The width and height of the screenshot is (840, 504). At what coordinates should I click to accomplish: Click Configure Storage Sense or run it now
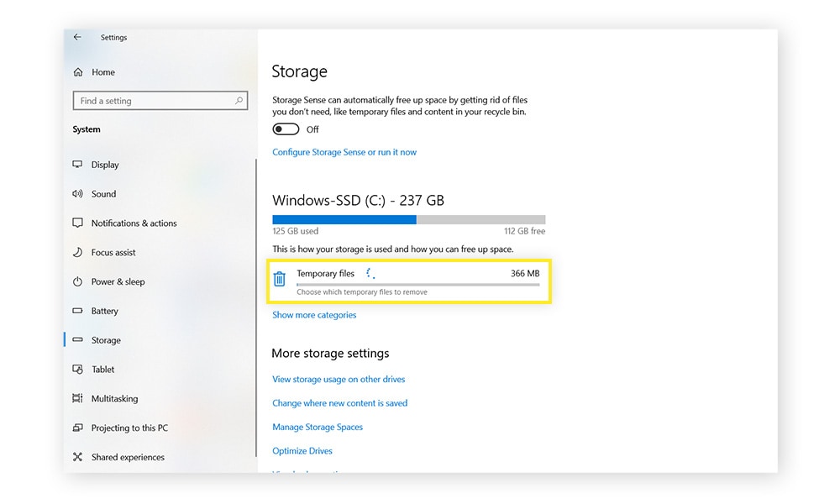(x=344, y=152)
